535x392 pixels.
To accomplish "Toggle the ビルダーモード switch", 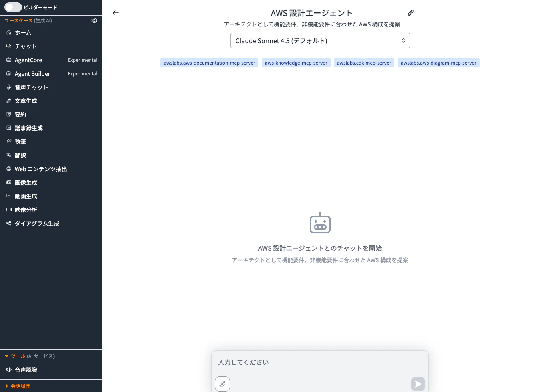I will (13, 7).
